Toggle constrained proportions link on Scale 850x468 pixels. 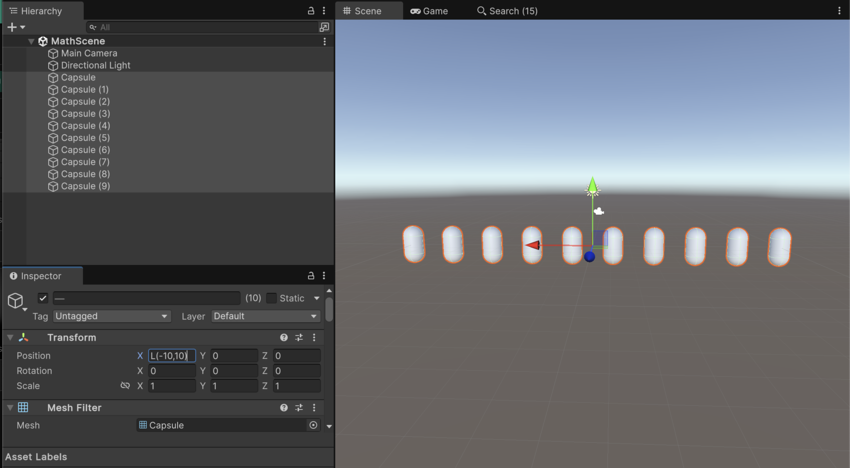click(x=125, y=386)
